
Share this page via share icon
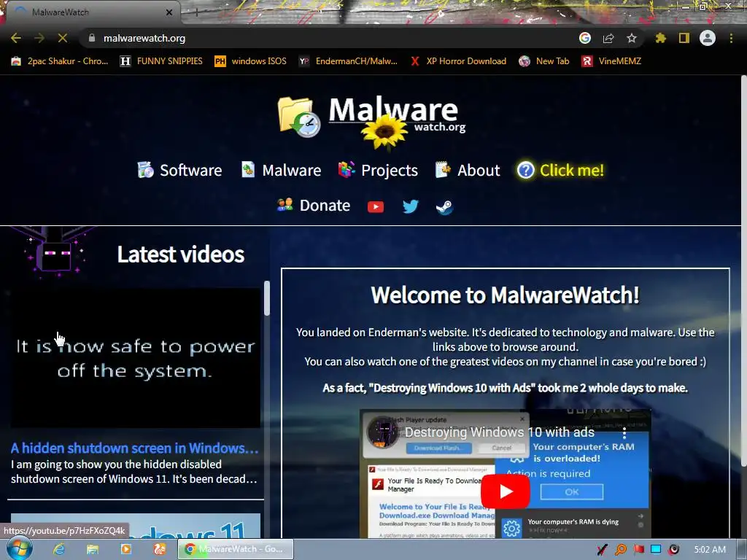click(608, 38)
